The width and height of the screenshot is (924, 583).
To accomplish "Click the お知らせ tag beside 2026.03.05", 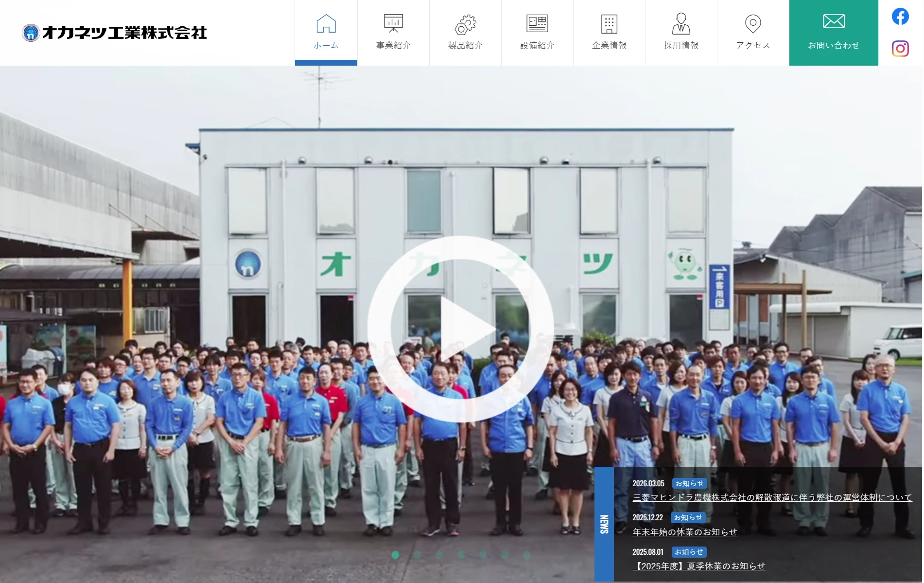I will 689,483.
